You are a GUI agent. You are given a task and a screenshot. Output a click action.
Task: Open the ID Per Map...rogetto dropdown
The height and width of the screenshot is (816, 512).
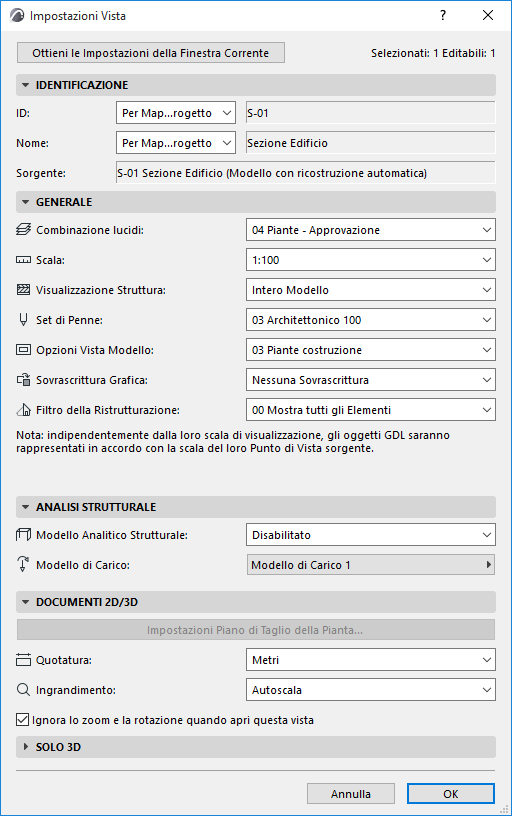(176, 113)
